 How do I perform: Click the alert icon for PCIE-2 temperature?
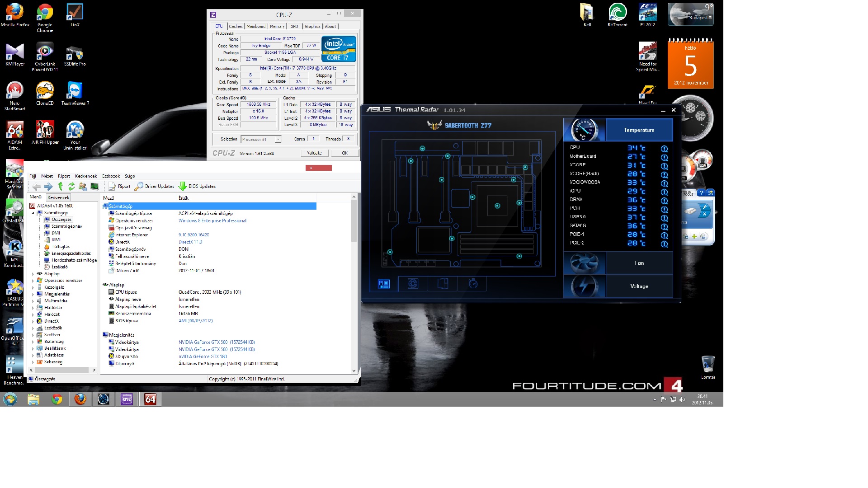tap(664, 244)
